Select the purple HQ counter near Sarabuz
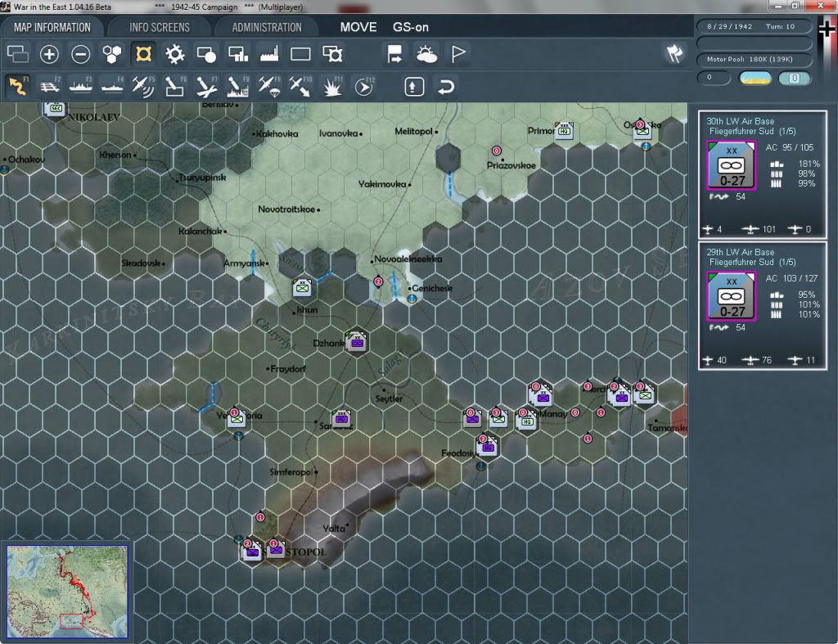Screen dimensions: 838x644 342,420
